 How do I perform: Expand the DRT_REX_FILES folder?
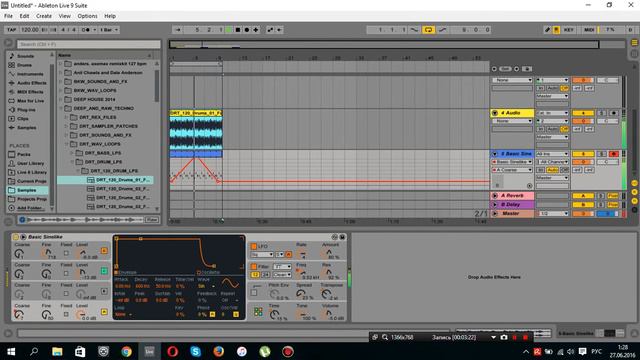pos(67,117)
